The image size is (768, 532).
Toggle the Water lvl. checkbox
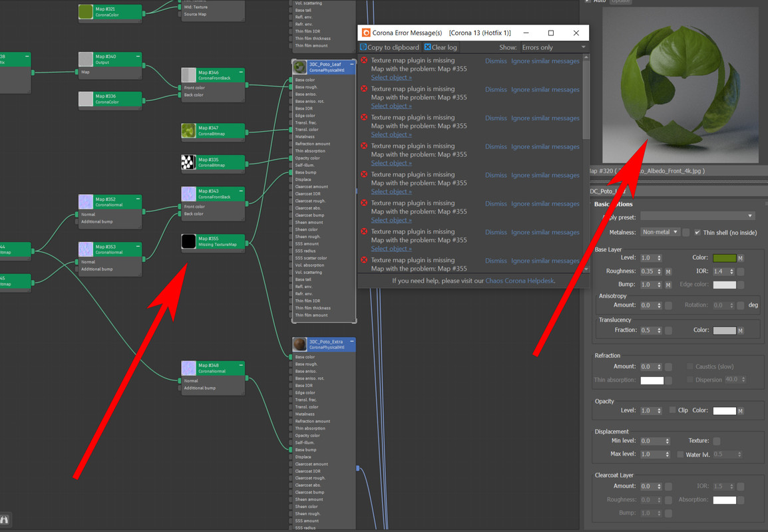pos(680,455)
